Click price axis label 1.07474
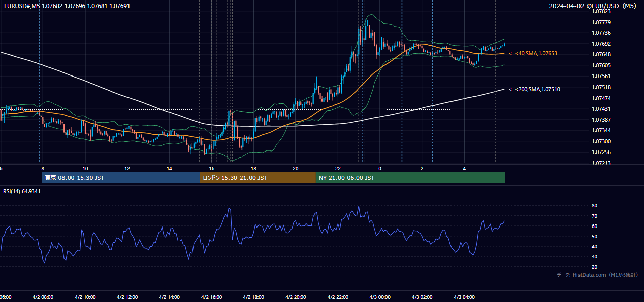The height and width of the screenshot is (302, 644). pos(601,98)
